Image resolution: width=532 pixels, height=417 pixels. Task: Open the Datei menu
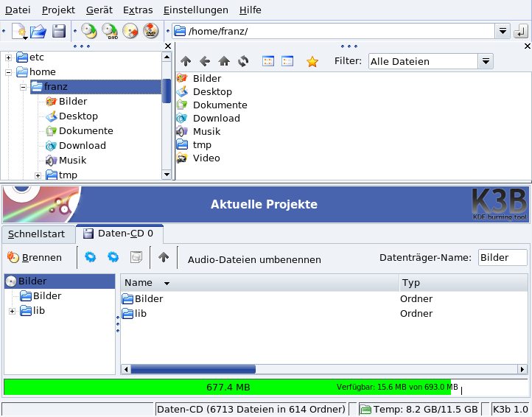[x=18, y=10]
